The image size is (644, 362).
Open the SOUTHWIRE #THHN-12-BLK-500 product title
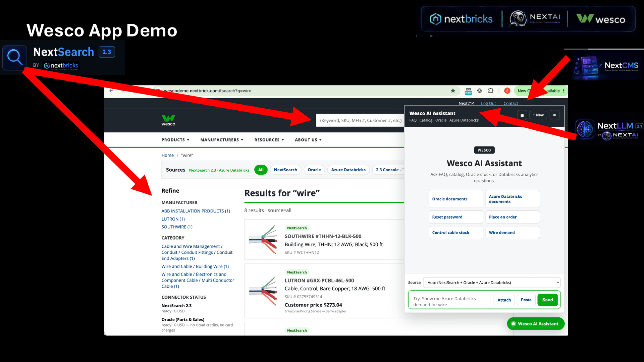323,236
